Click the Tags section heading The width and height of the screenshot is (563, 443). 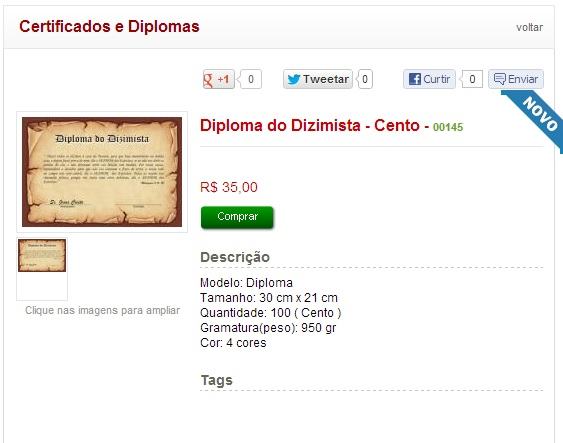[x=217, y=380]
